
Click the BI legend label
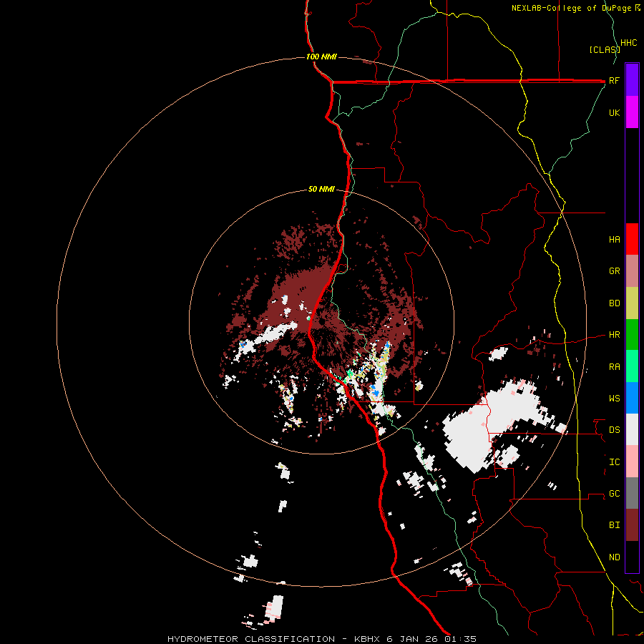614,525
